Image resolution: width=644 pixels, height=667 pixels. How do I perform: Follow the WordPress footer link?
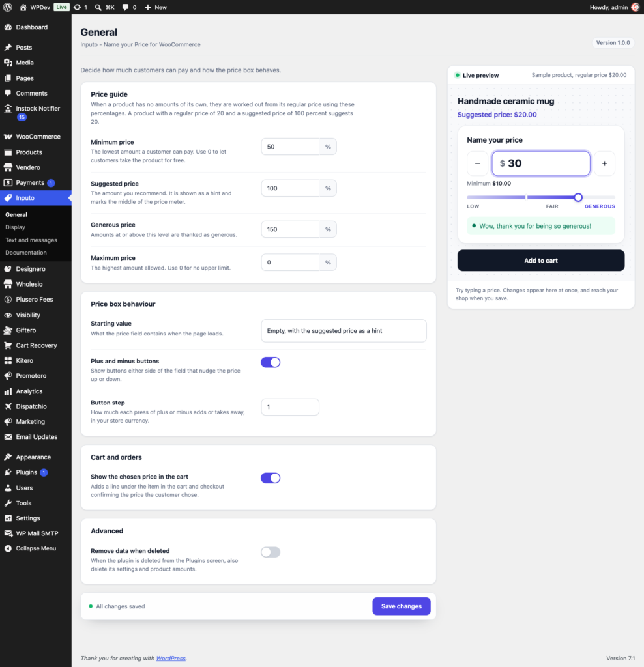point(171,658)
